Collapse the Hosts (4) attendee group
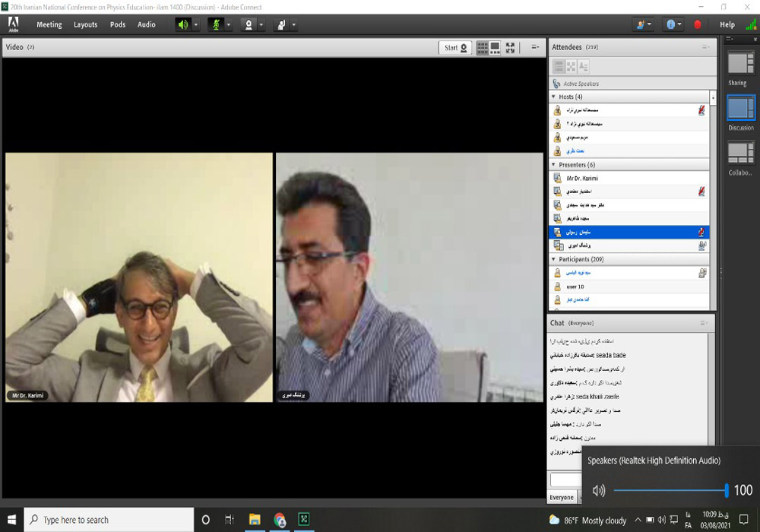This screenshot has height=532, width=760. pos(553,97)
